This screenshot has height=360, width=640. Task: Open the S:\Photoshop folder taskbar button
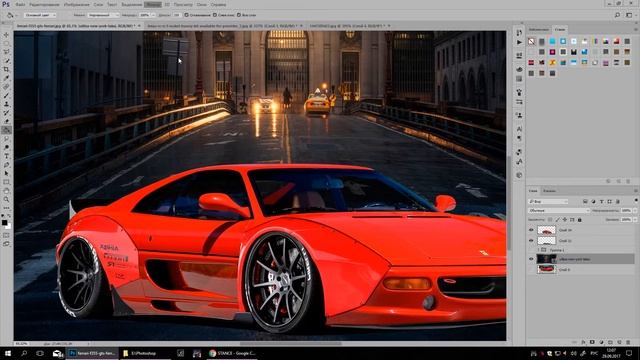(x=144, y=353)
